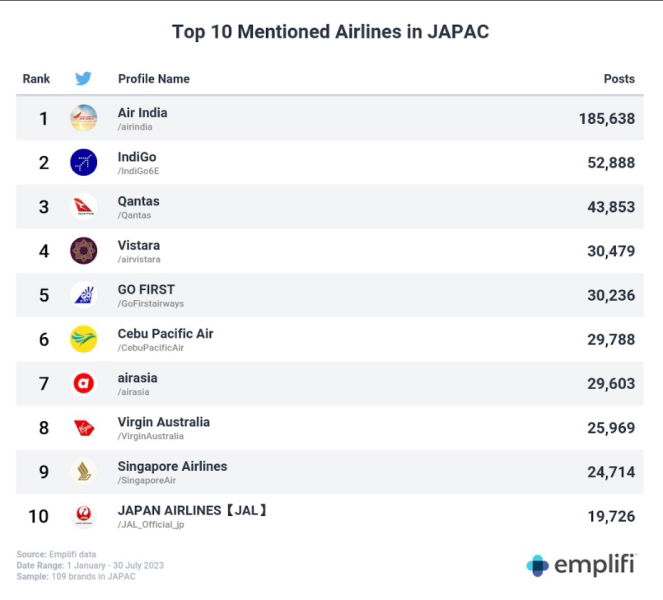This screenshot has width=663, height=600.
Task: Click Air India's 185,638 post count
Action: click(x=606, y=119)
